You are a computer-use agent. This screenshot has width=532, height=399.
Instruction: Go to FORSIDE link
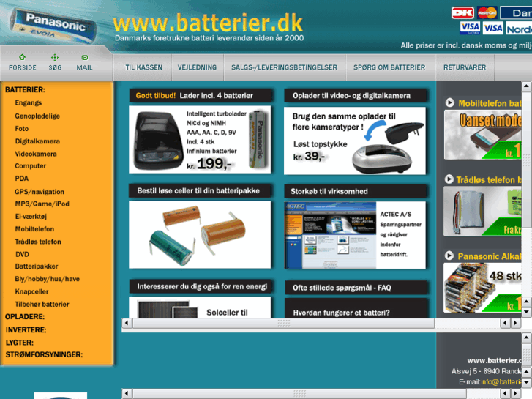point(23,67)
